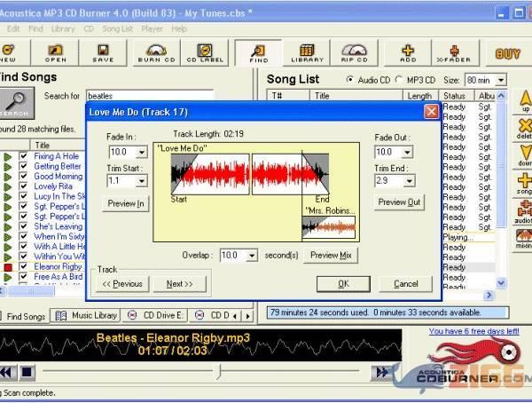Play Getting Better preview arrow
Image resolution: width=532 pixels, height=403 pixels.
7,167
